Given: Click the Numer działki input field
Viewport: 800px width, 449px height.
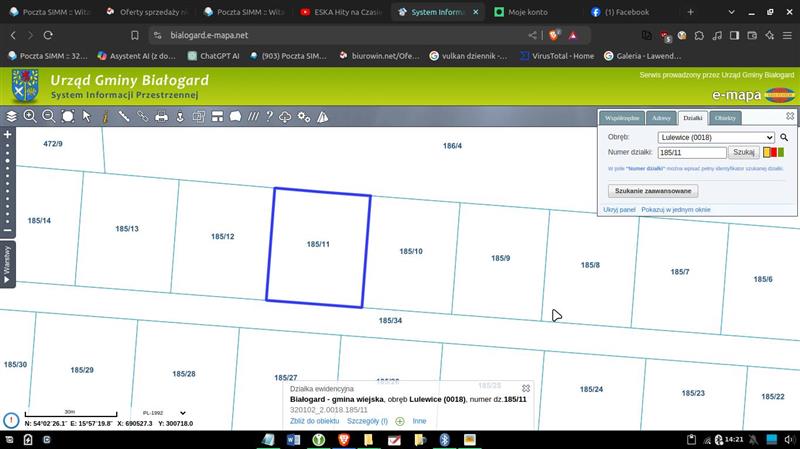Looking at the screenshot, I should point(691,153).
